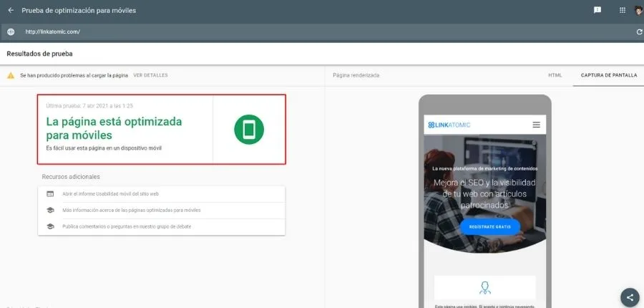Open the account avatar menu
Viewport: 644px width, 308px height.
(x=639, y=10)
